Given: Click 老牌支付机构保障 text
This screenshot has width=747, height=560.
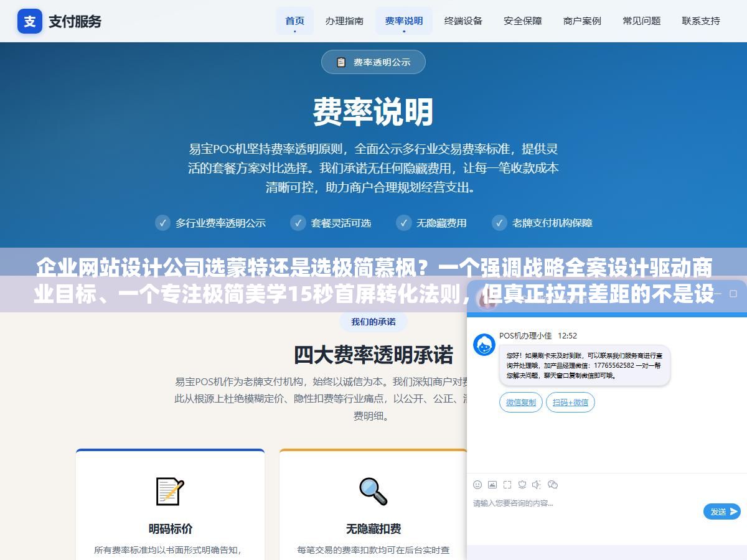Looking at the screenshot, I should coord(552,223).
